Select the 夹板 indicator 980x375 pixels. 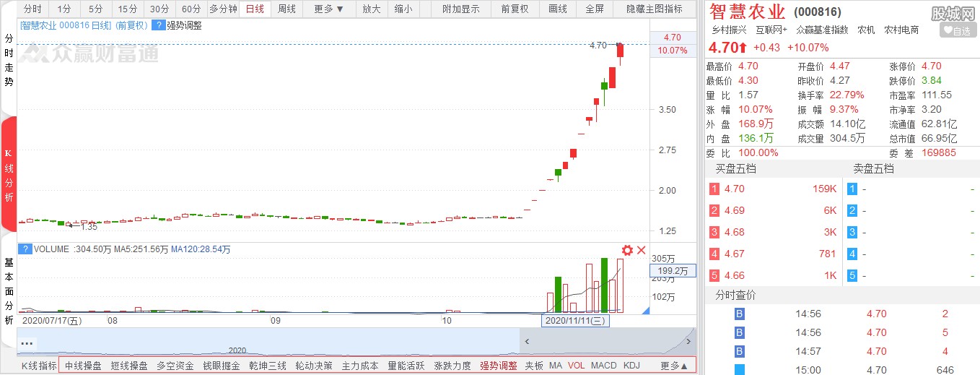point(534,366)
